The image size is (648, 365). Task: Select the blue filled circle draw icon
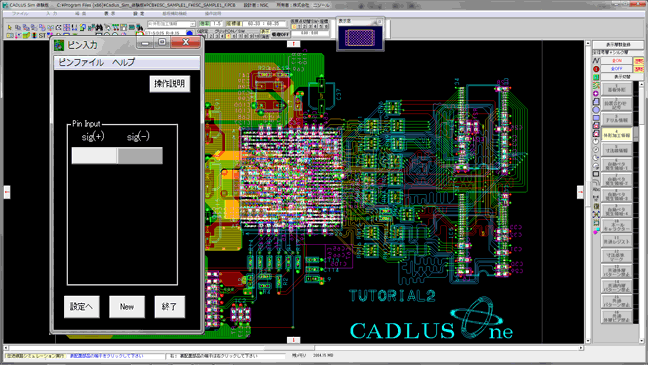(596, 110)
